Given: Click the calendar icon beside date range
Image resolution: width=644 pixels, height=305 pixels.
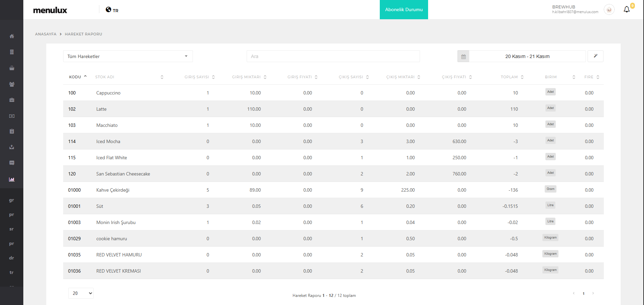Looking at the screenshot, I should coord(463,56).
